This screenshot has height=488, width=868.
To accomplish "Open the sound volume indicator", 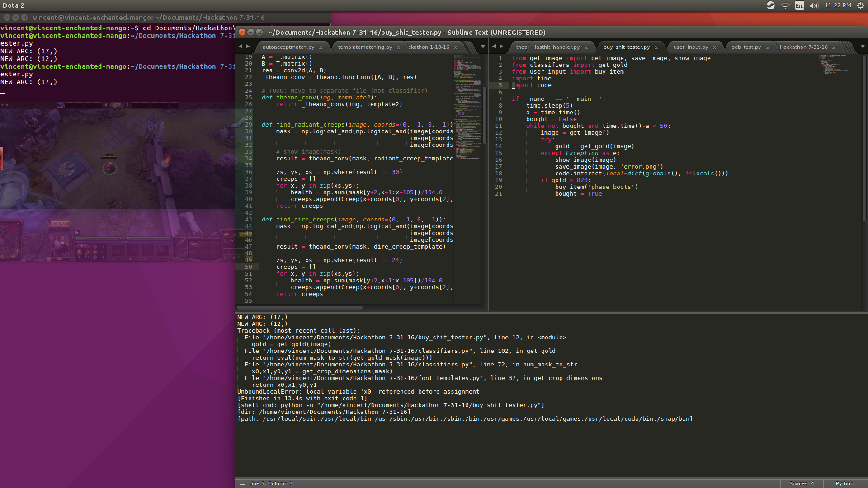I will pyautogui.click(x=814, y=5).
